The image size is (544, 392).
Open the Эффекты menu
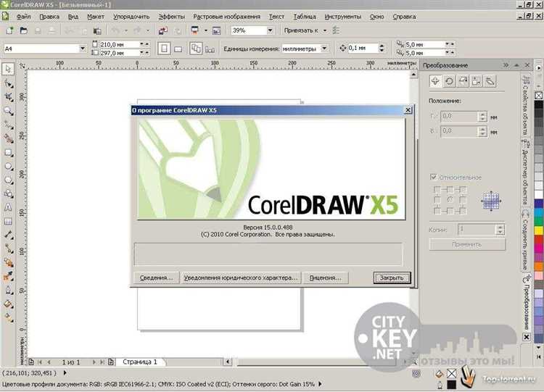(x=171, y=17)
